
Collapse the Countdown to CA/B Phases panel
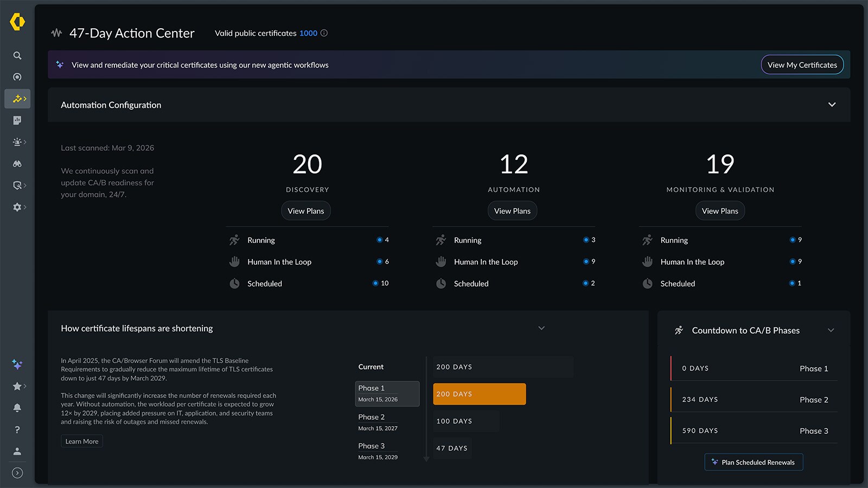point(831,330)
